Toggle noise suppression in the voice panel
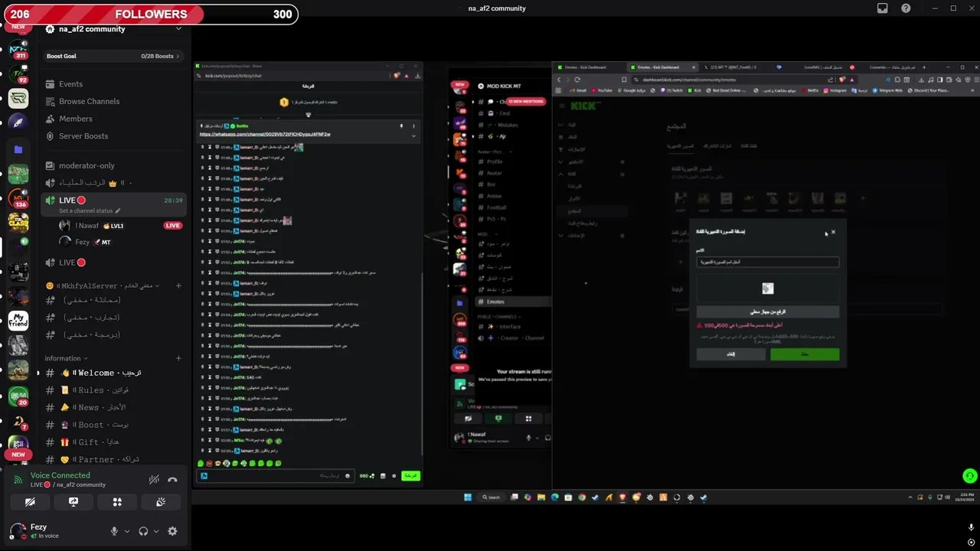980x551 pixels. point(154,480)
